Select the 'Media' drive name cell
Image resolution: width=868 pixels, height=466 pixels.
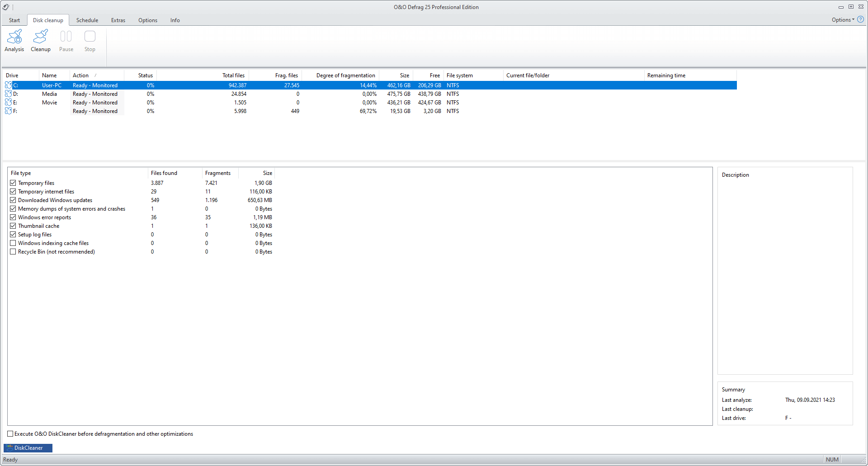pyautogui.click(x=49, y=94)
